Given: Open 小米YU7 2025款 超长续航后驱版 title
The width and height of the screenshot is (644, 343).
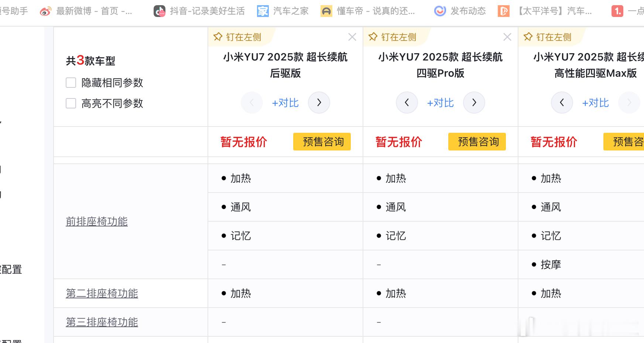Looking at the screenshot, I should point(285,65).
